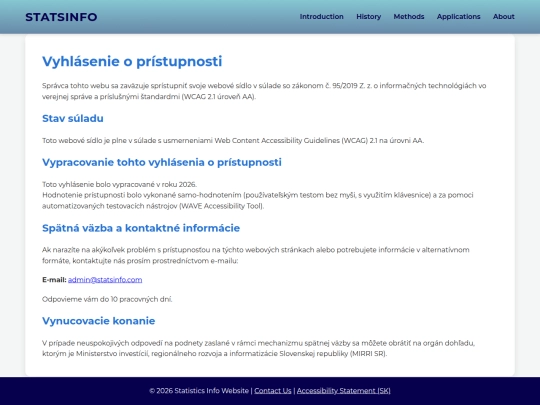This screenshot has height=405, width=540.
Task: Open the Methods nav link
Action: (409, 17)
